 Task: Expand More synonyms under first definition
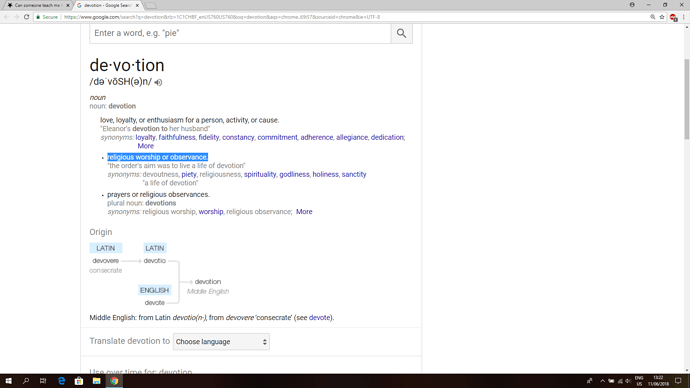[146, 146]
